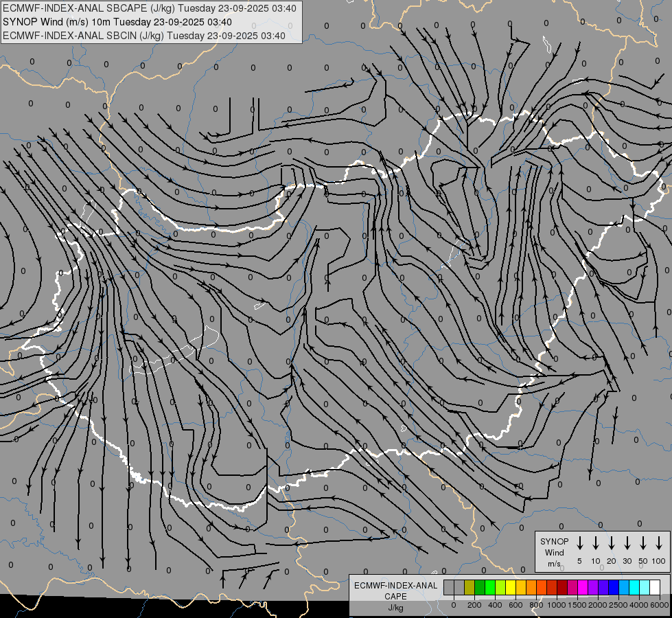This screenshot has height=618, width=672.
Task: Click the 20 m/s wind arrow in legend
Action: pyautogui.click(x=612, y=543)
